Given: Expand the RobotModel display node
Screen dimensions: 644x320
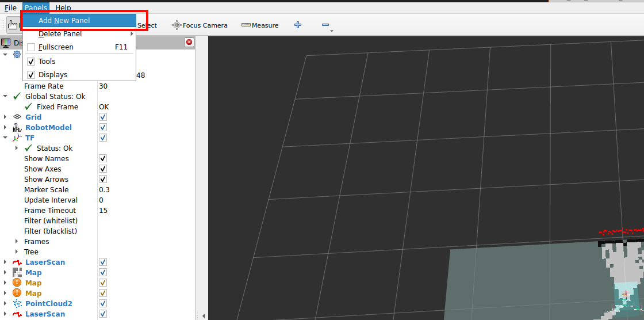Looking at the screenshot, I should click(x=5, y=128).
